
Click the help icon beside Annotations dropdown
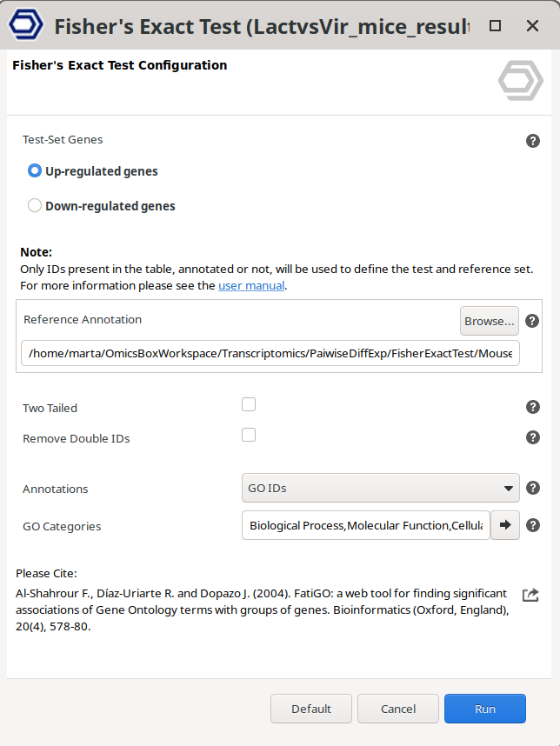pos(533,489)
